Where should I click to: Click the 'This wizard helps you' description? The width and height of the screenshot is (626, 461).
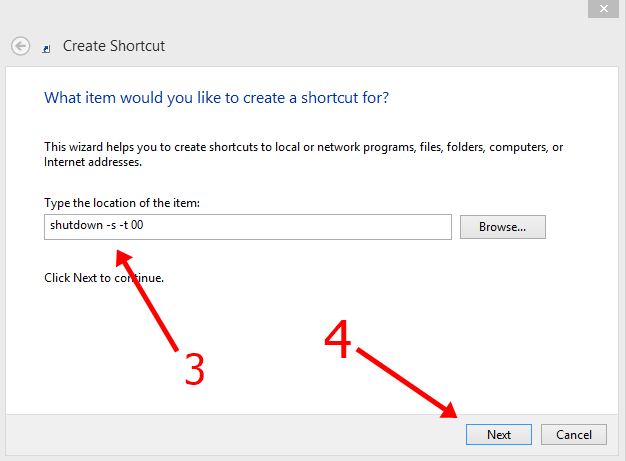[300, 153]
